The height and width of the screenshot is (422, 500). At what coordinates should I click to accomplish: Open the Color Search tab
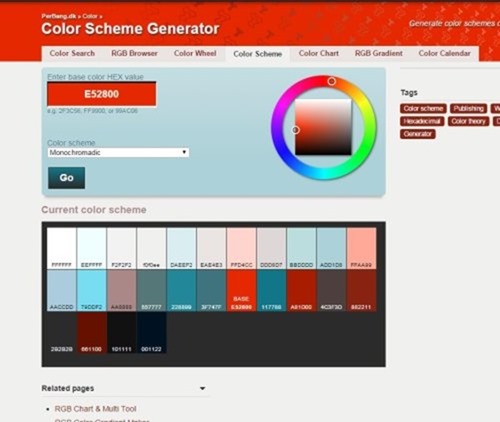coord(72,53)
